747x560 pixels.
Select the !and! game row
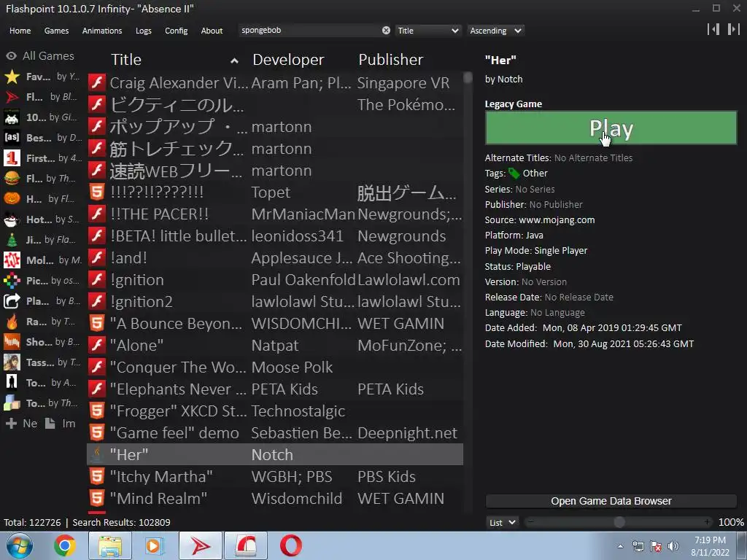275,257
